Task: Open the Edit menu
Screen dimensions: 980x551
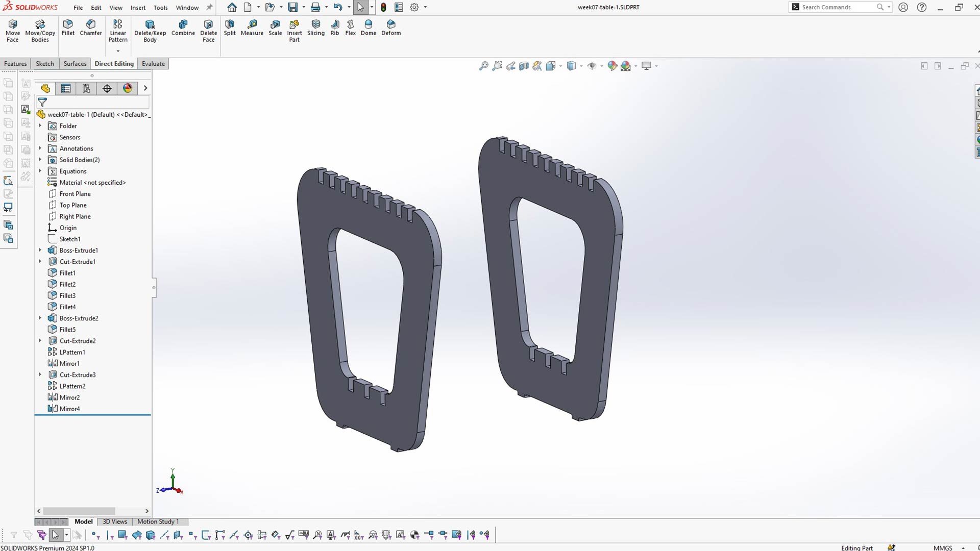Action: pyautogui.click(x=96, y=8)
